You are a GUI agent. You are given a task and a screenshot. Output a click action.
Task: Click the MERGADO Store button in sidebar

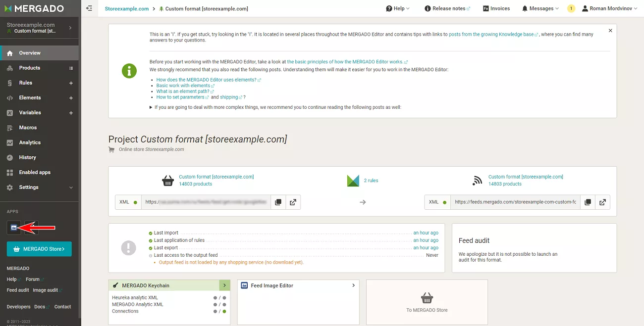click(39, 249)
